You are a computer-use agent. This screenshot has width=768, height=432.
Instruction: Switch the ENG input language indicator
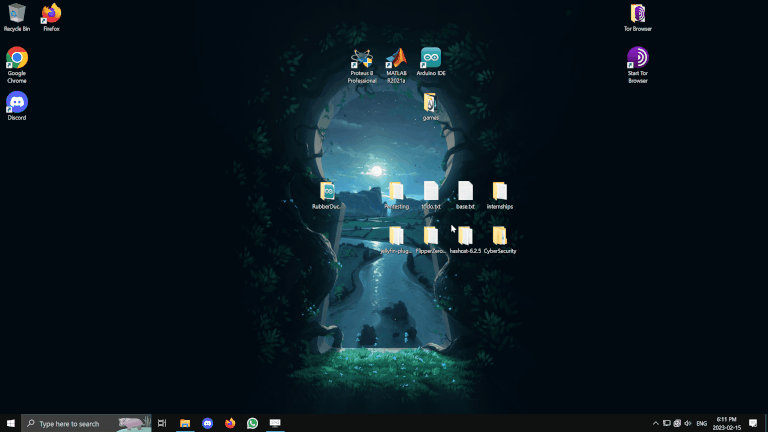701,423
